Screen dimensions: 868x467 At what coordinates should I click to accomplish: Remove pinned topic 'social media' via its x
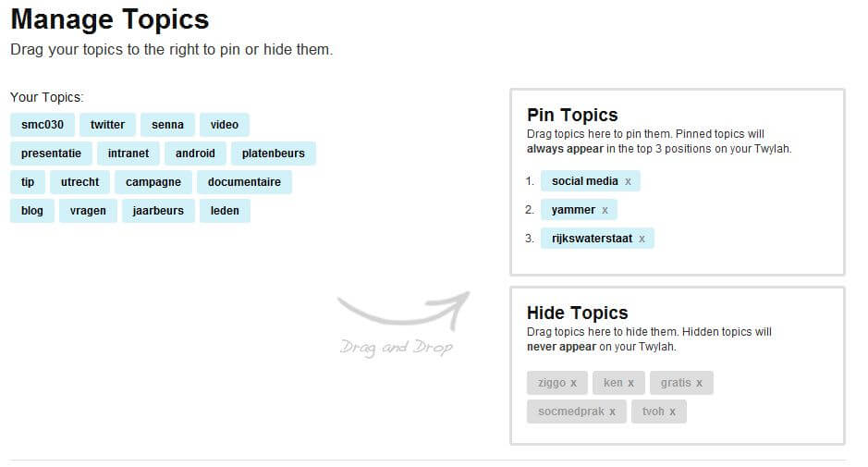tap(629, 181)
